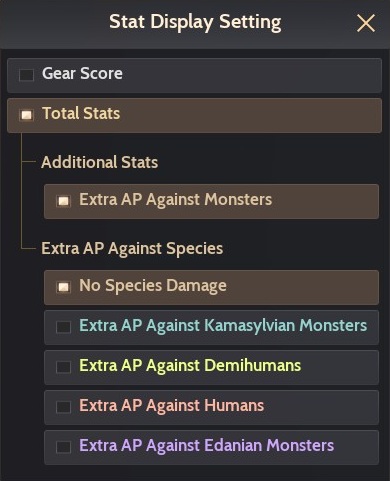Pick the purple Edanian Monsters option text
The image size is (390, 481).
point(207,446)
